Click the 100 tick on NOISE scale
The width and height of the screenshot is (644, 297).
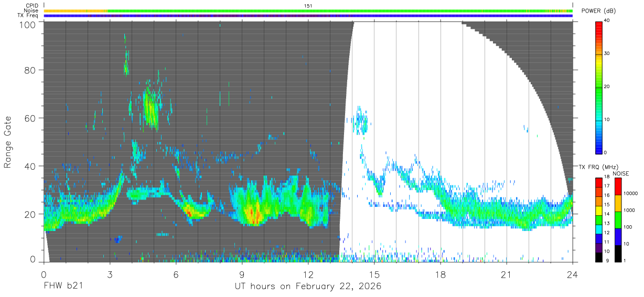click(627, 227)
